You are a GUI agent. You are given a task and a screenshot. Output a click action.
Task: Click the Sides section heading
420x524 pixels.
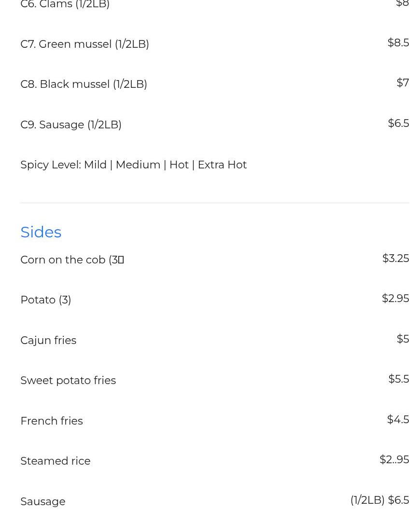(x=41, y=232)
